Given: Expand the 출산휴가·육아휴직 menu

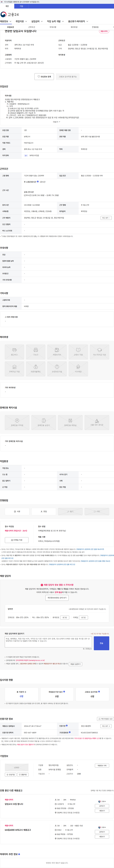Looking at the screenshot, I should click(78, 21).
